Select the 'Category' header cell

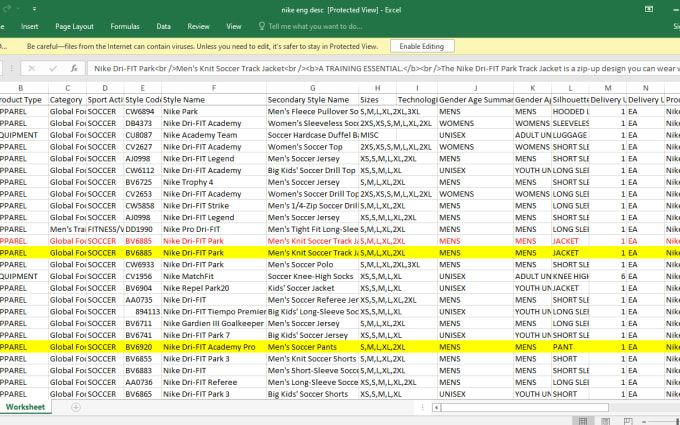pyautogui.click(x=68, y=100)
